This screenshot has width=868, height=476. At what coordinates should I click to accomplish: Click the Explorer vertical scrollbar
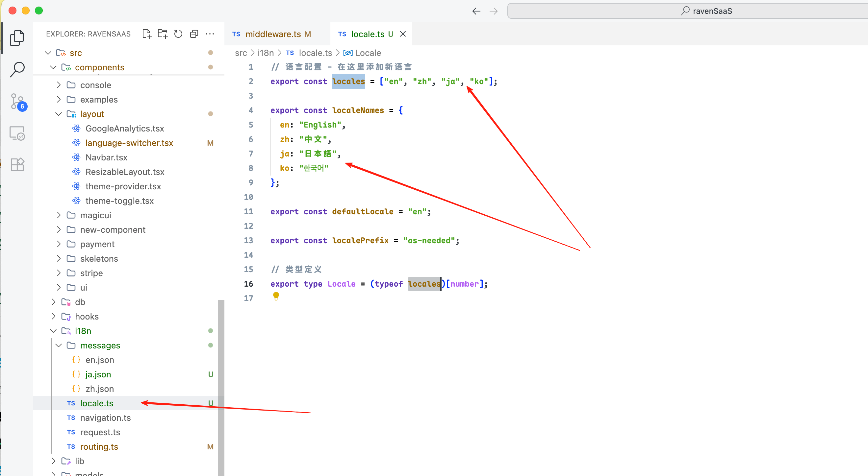pyautogui.click(x=221, y=388)
